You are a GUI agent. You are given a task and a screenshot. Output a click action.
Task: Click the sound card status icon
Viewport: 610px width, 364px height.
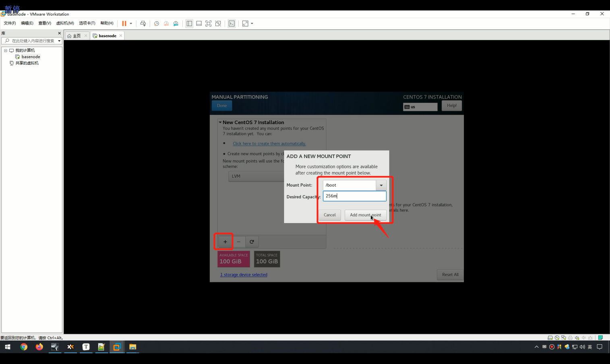[577, 338]
